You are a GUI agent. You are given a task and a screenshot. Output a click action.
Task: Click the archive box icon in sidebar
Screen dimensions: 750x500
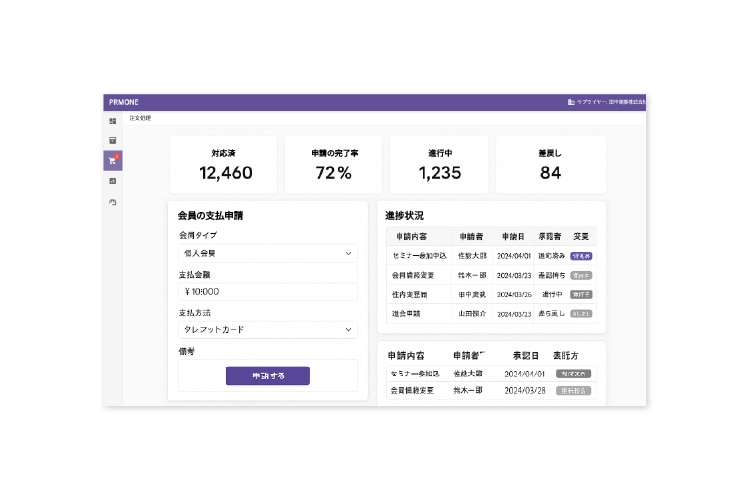click(x=112, y=140)
